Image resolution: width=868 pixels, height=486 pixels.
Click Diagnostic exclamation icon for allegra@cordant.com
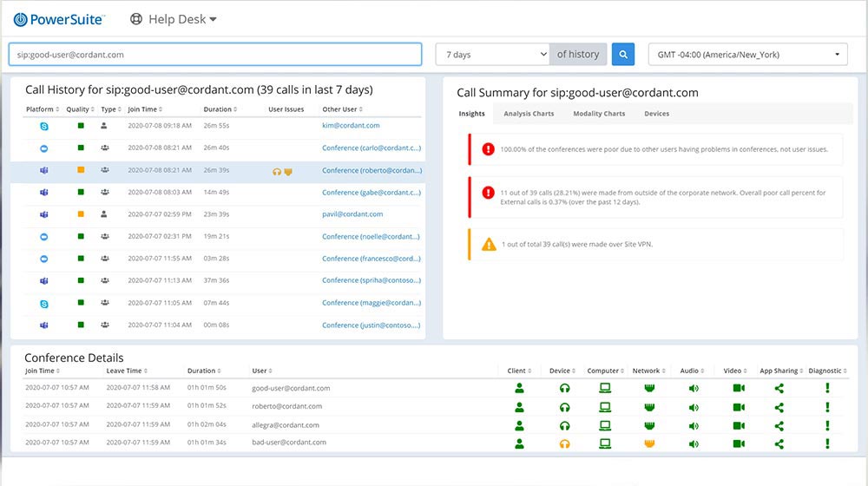pos(828,425)
